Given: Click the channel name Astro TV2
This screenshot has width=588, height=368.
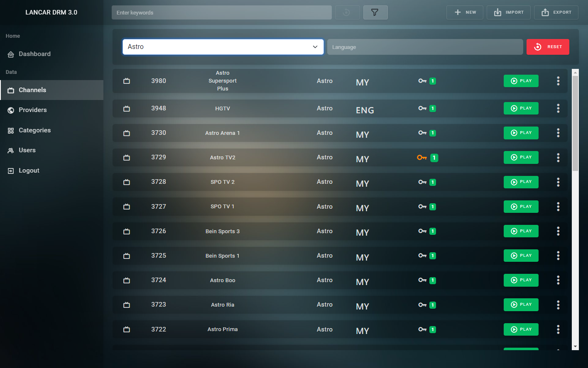Looking at the screenshot, I should coord(223,158).
